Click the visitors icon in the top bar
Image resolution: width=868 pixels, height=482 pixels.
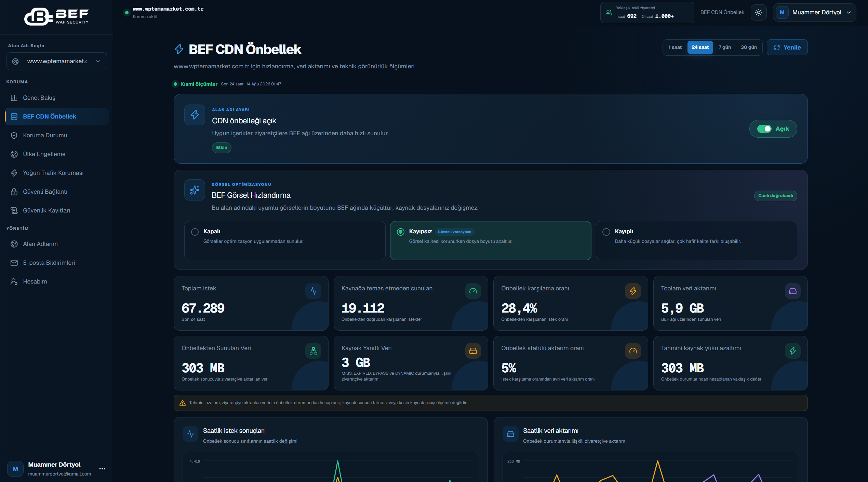(609, 13)
